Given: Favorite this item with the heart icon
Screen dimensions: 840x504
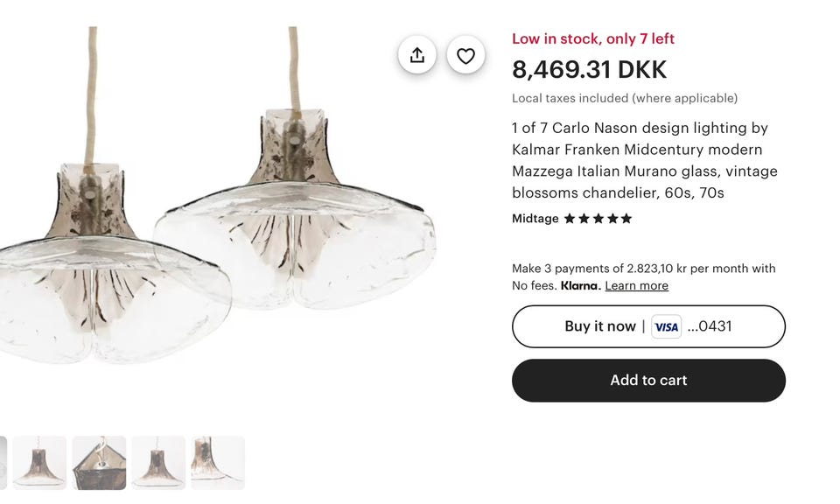Looking at the screenshot, I should pyautogui.click(x=465, y=55).
